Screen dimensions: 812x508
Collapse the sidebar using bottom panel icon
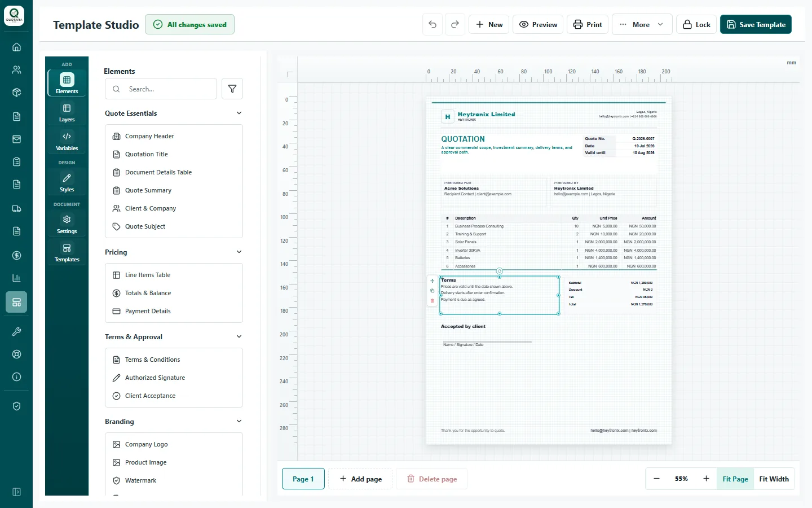pyautogui.click(x=16, y=492)
